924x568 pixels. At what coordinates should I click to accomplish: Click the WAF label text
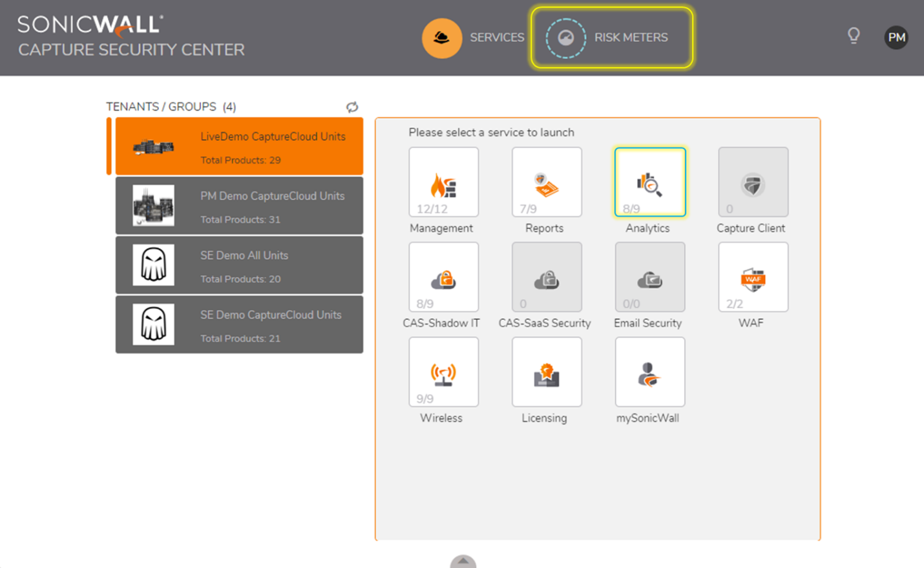(x=751, y=323)
